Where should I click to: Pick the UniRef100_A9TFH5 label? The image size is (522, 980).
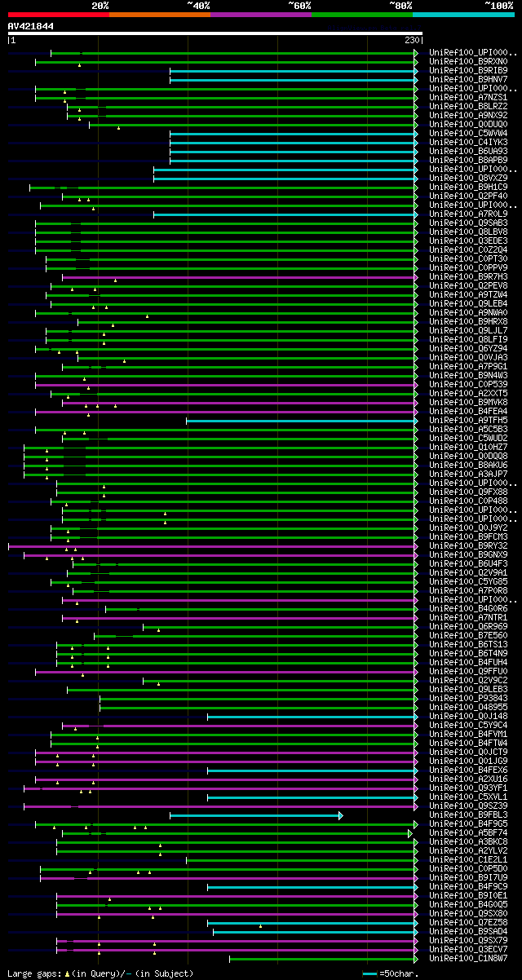pos(469,420)
